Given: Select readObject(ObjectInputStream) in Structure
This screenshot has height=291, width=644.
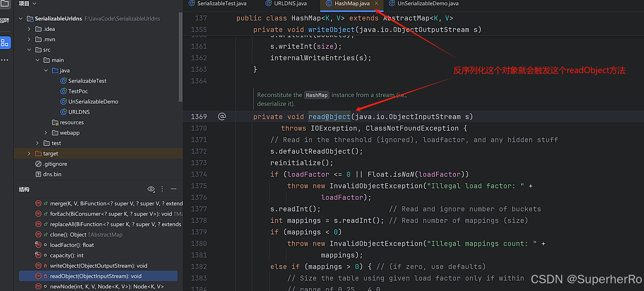Looking at the screenshot, I should point(98,276).
